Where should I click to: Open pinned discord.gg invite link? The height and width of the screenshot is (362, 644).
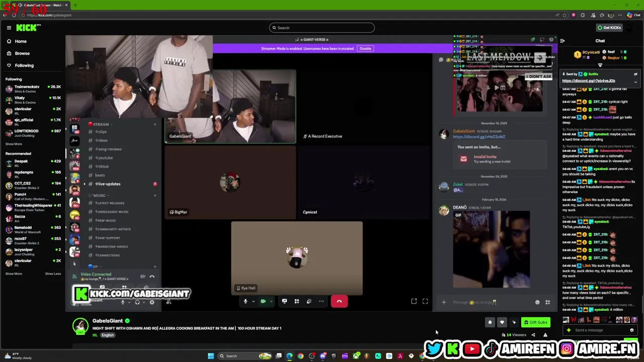[x=588, y=80]
